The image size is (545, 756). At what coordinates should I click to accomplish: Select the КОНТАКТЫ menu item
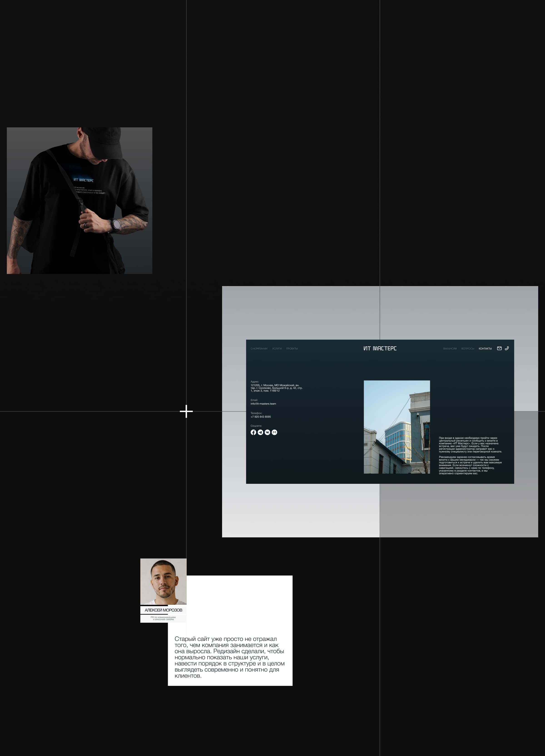(x=485, y=349)
